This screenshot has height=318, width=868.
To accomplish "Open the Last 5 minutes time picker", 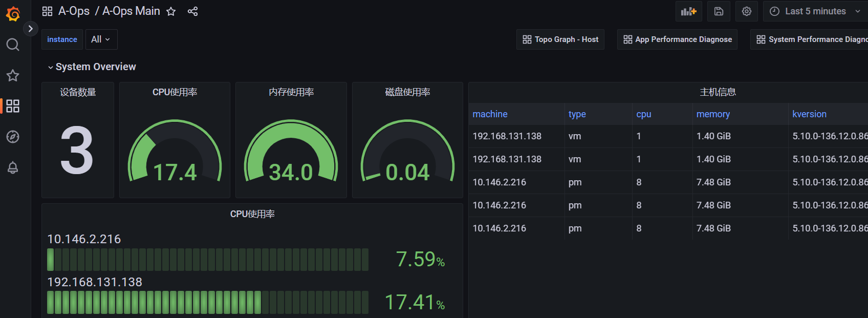I will 815,11.
